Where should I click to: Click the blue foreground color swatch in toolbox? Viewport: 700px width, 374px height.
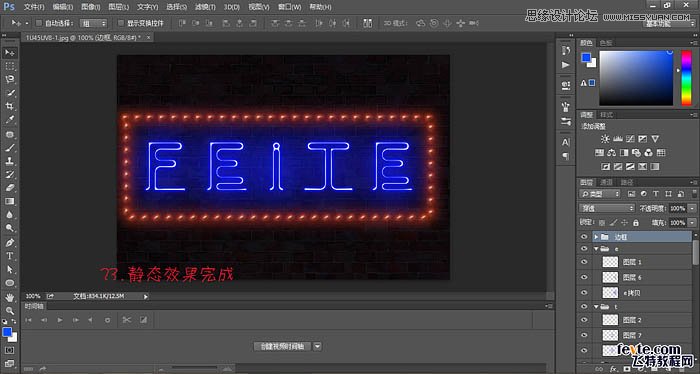click(x=7, y=332)
